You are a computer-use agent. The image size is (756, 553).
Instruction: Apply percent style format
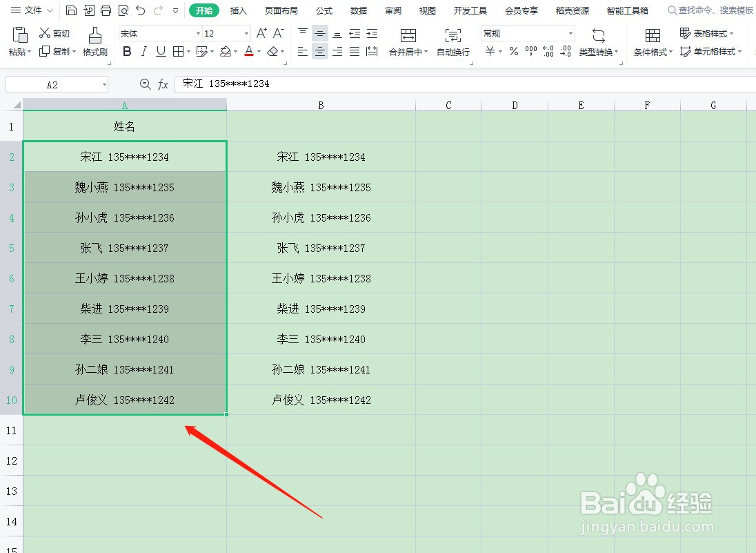pyautogui.click(x=514, y=51)
